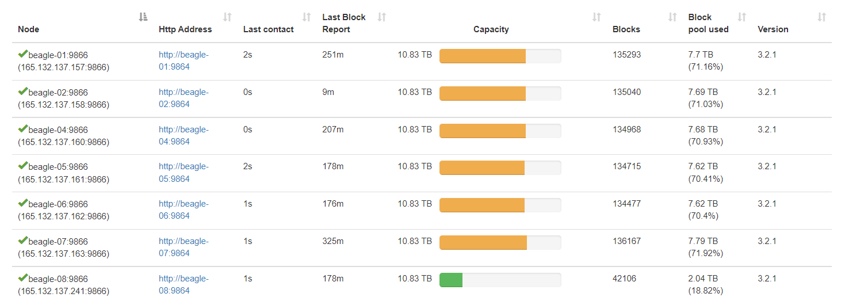
Task: Click green checkmark beside beagle-08:9866
Action: 23,278
